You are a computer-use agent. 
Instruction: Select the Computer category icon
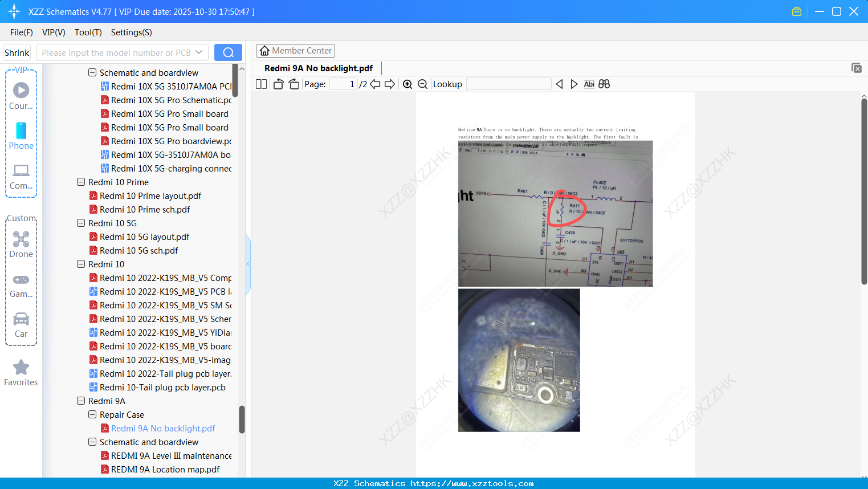point(21,177)
